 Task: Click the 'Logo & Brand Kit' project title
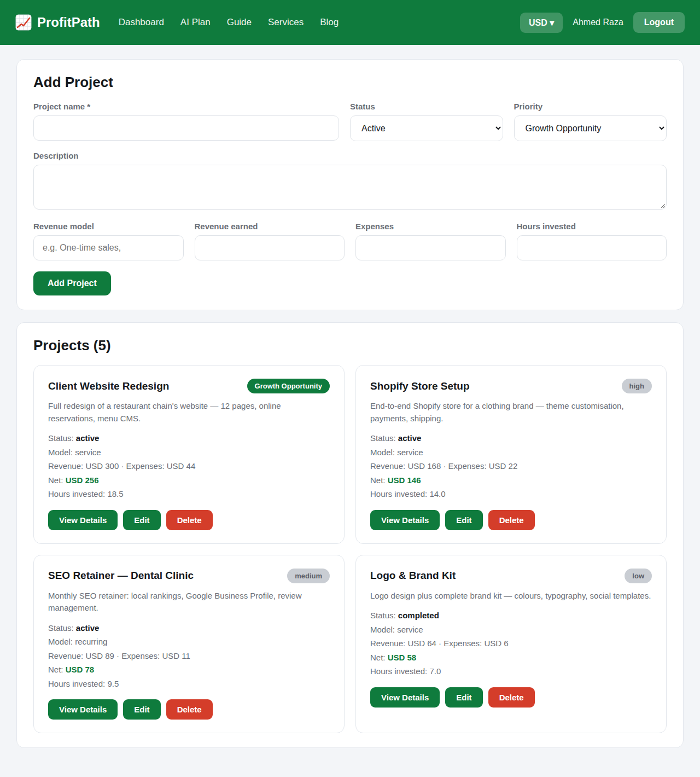413,576
